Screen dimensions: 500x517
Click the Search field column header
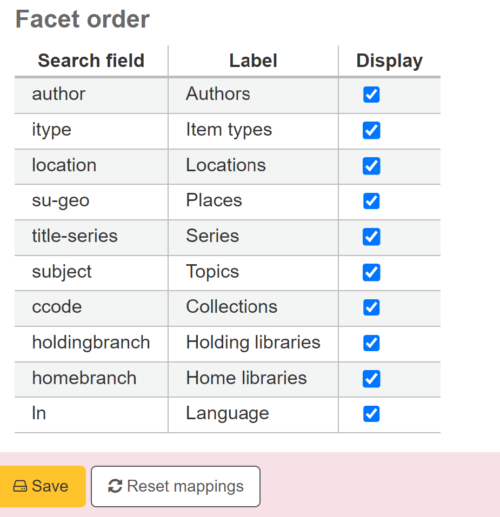pyautogui.click(x=91, y=61)
